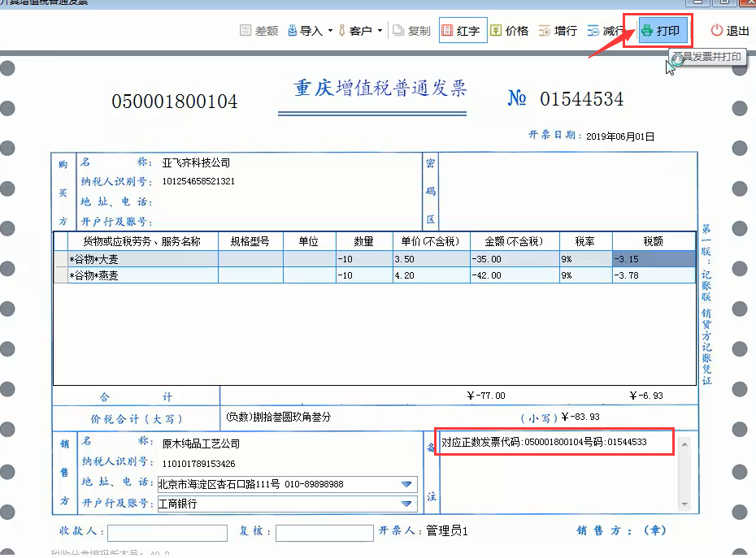The image size is (756, 558).
Task: Click the 税额 column header
Action: 654,241
